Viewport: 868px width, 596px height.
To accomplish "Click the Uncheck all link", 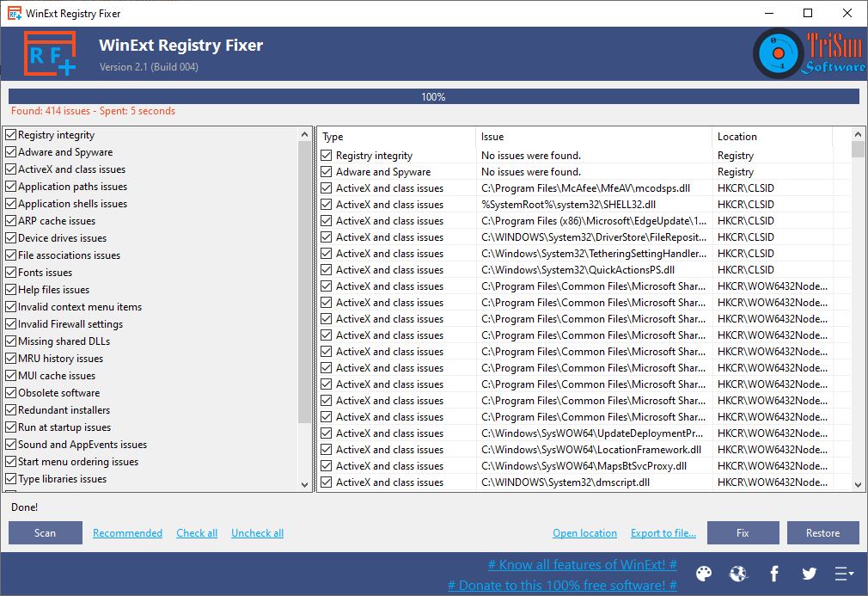I will click(258, 533).
